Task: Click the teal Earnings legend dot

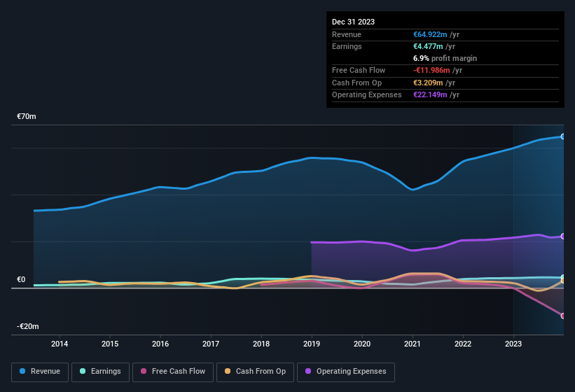Action: pos(83,372)
